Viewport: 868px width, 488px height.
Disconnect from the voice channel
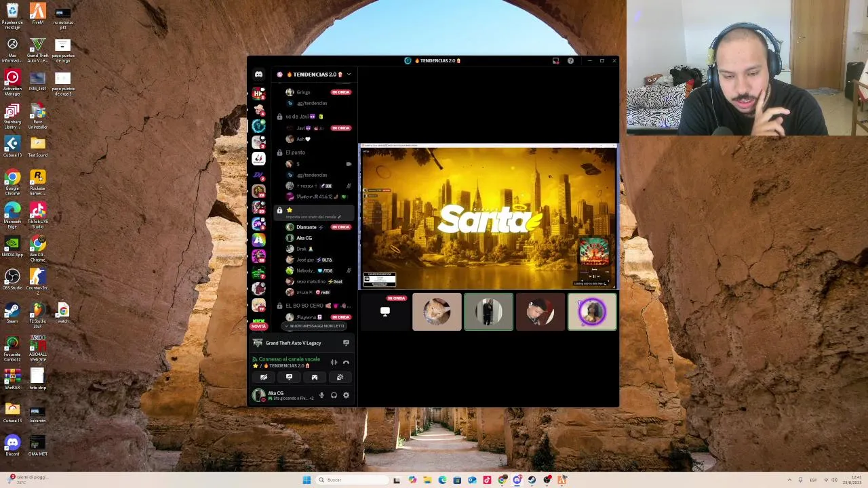(346, 362)
